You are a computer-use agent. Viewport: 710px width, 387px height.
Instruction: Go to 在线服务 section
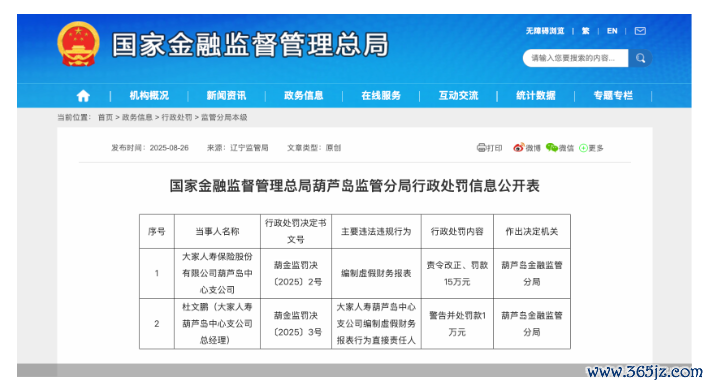381,96
